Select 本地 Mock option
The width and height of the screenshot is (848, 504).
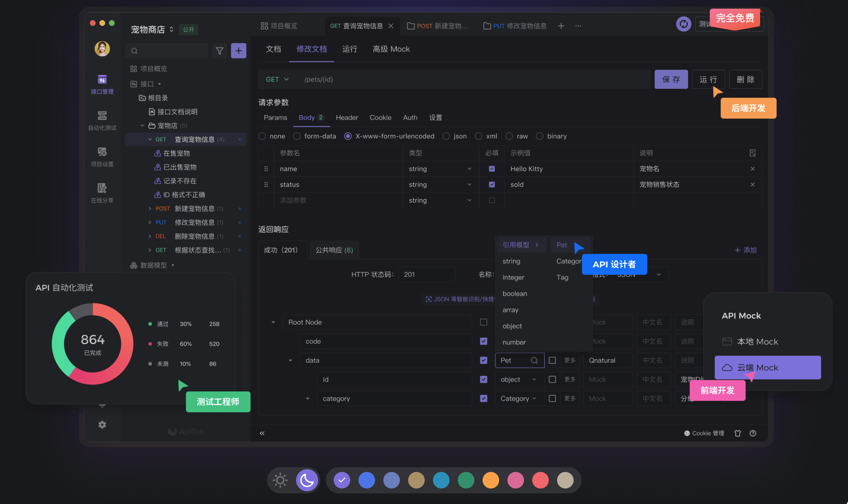coord(750,342)
